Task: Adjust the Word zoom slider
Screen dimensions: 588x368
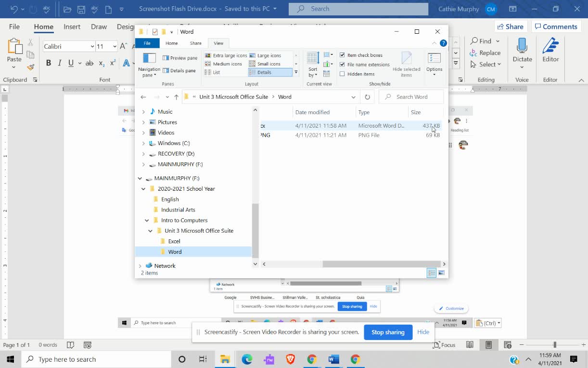Action: click(555, 345)
